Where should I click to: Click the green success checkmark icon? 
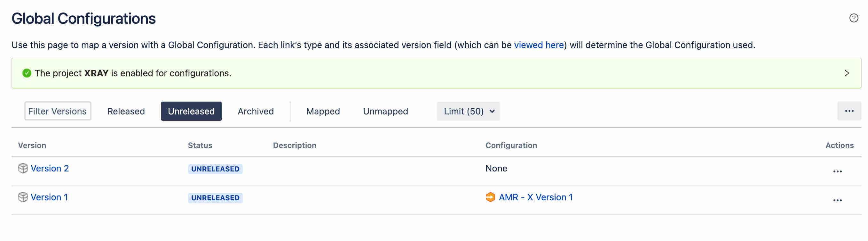tap(27, 73)
